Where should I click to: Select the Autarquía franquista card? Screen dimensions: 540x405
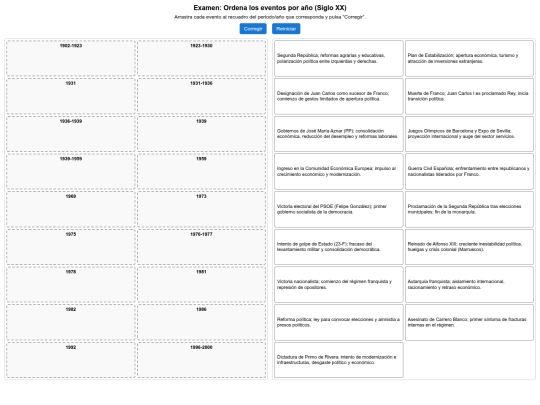(x=469, y=285)
